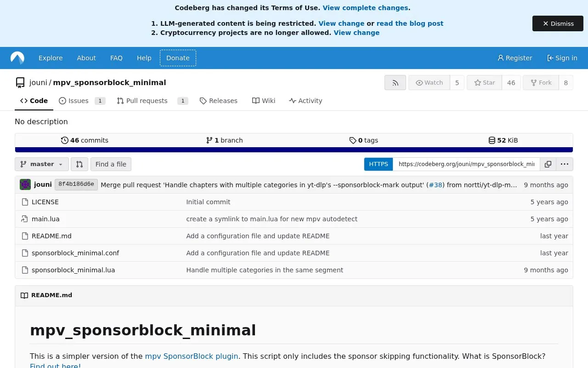Open the View complete changes link
Screen dimensions: 588x368
click(365, 8)
